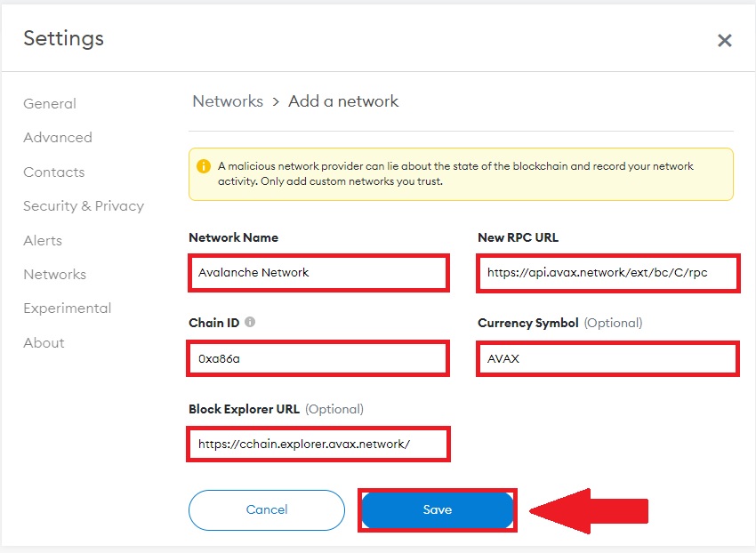
Task: Click the Chain ID info icon
Action: (250, 322)
